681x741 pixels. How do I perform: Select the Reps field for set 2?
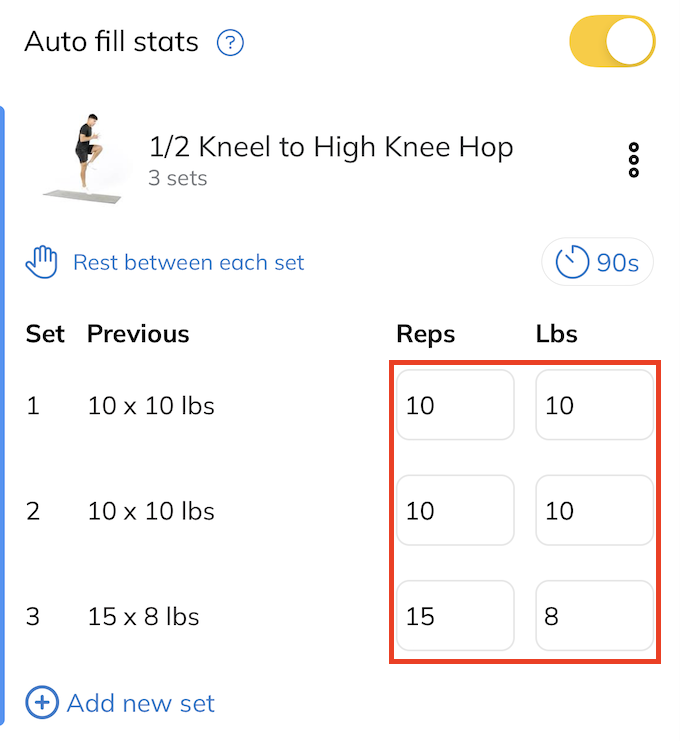455,511
